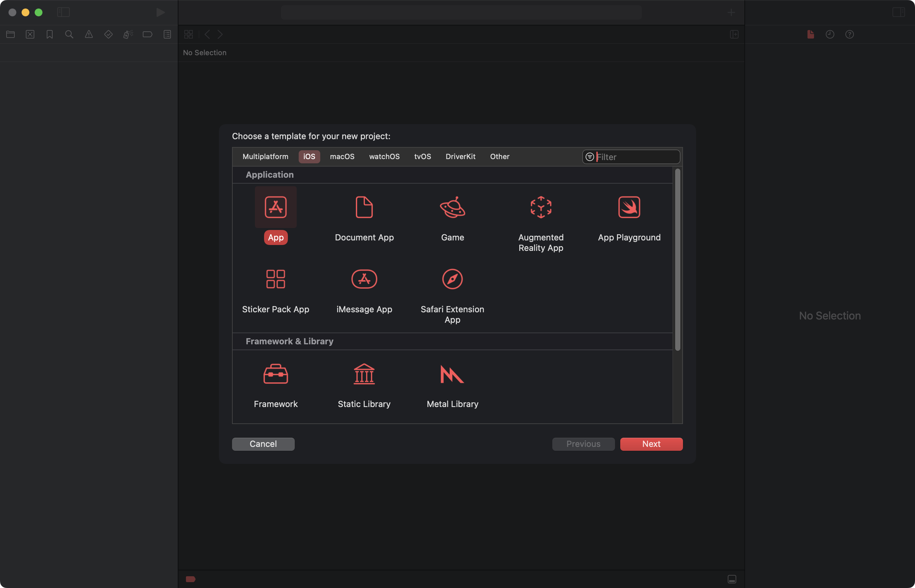Open the find navigator magnifier
The height and width of the screenshot is (588, 915).
[69, 34]
